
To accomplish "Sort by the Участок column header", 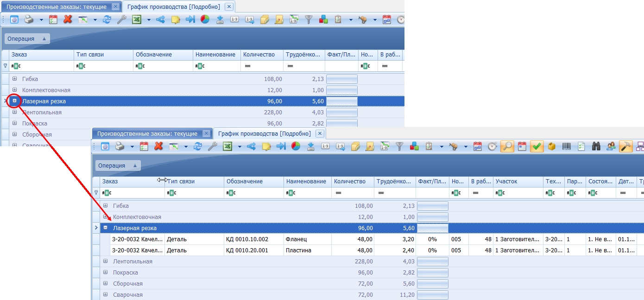I will point(518,181).
